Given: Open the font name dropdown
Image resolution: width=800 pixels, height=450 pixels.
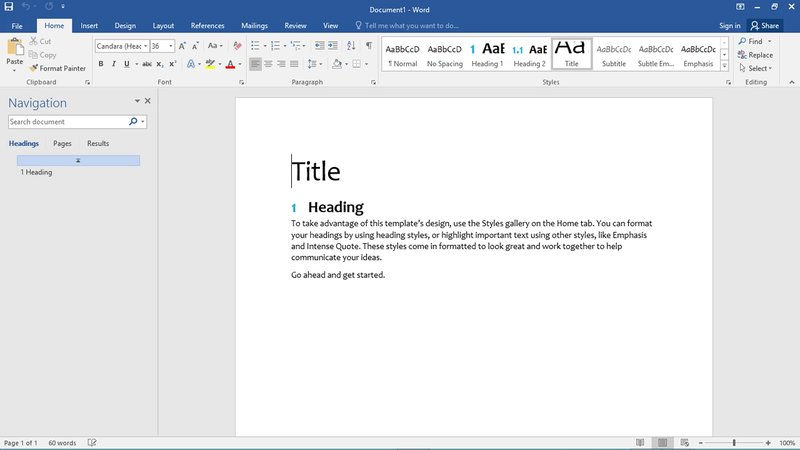Looking at the screenshot, I should [x=146, y=46].
